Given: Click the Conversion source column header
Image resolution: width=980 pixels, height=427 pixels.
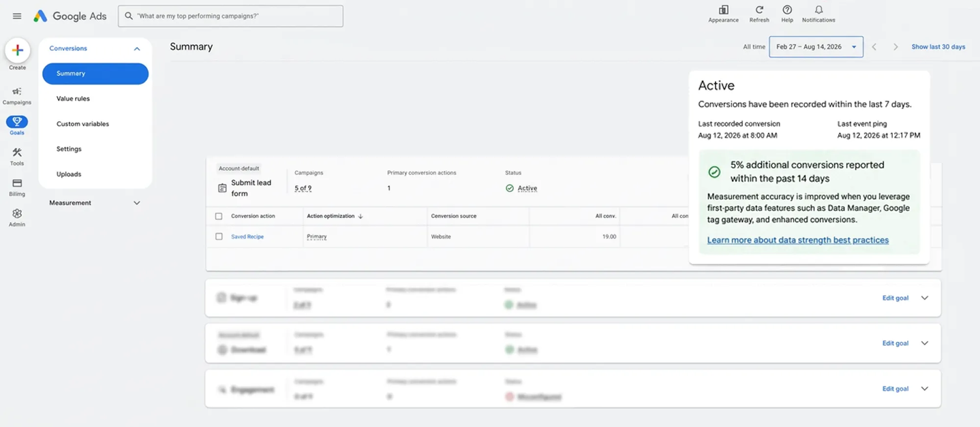Looking at the screenshot, I should click(x=454, y=217).
